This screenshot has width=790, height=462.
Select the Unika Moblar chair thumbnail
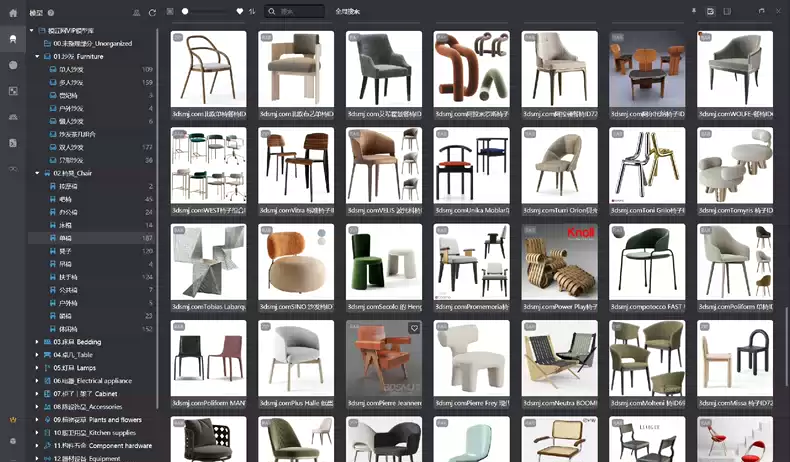coord(472,165)
